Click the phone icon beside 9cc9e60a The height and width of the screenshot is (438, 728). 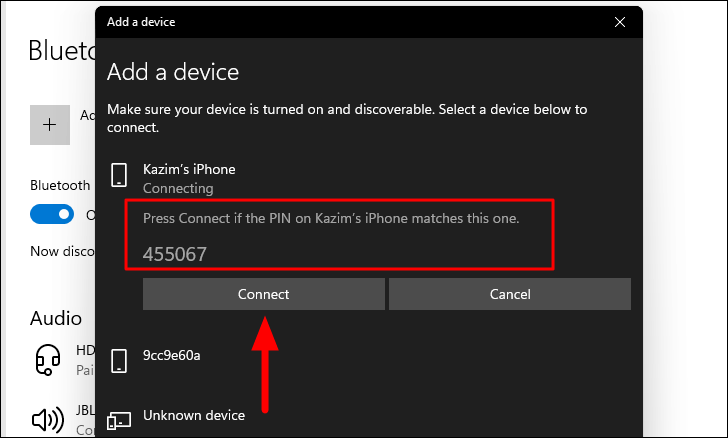[119, 361]
